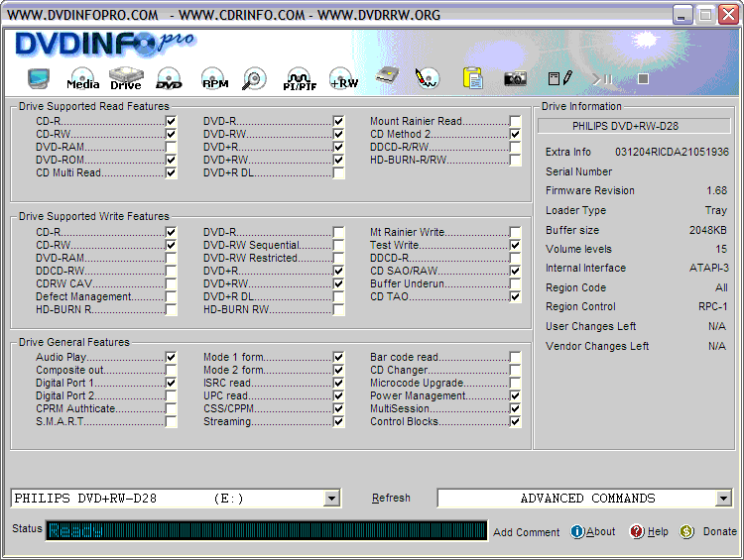The width and height of the screenshot is (744, 560).
Task: Click the About link text
Action: point(601,531)
